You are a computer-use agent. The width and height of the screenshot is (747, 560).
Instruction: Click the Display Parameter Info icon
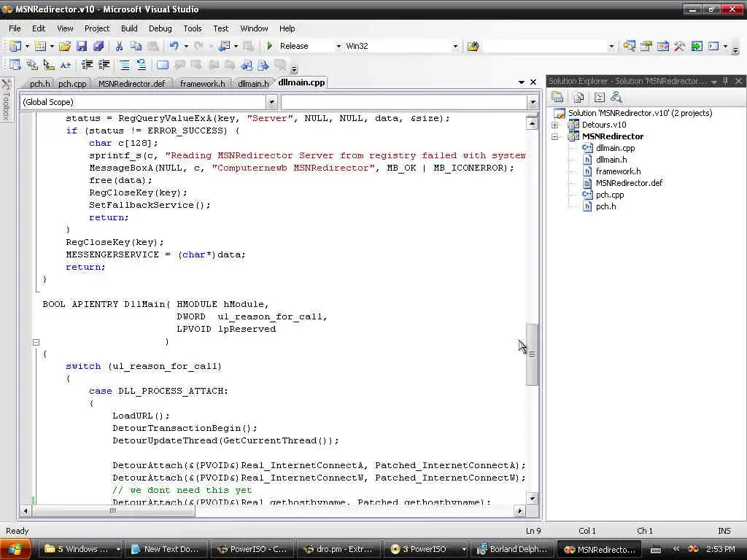tap(32, 65)
